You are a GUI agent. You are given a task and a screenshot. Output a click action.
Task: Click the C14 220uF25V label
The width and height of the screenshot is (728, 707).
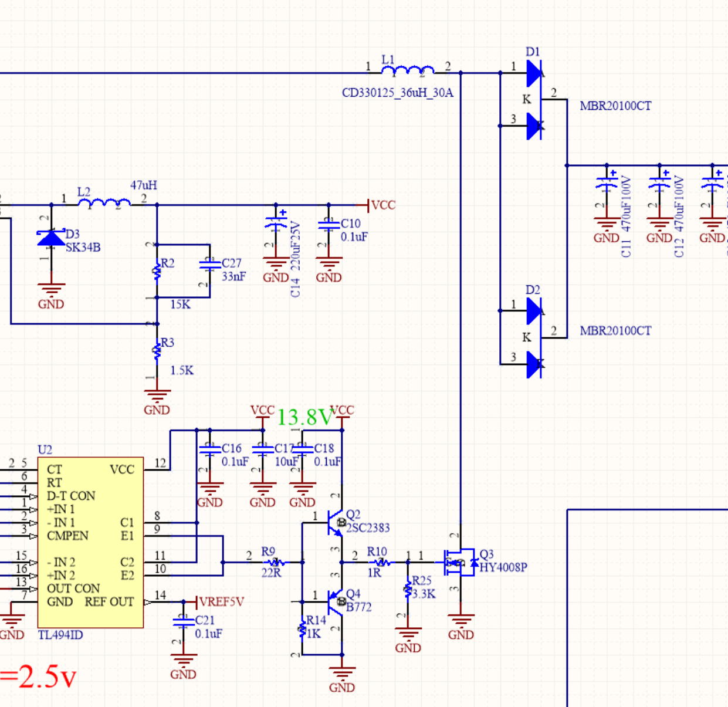296,259
